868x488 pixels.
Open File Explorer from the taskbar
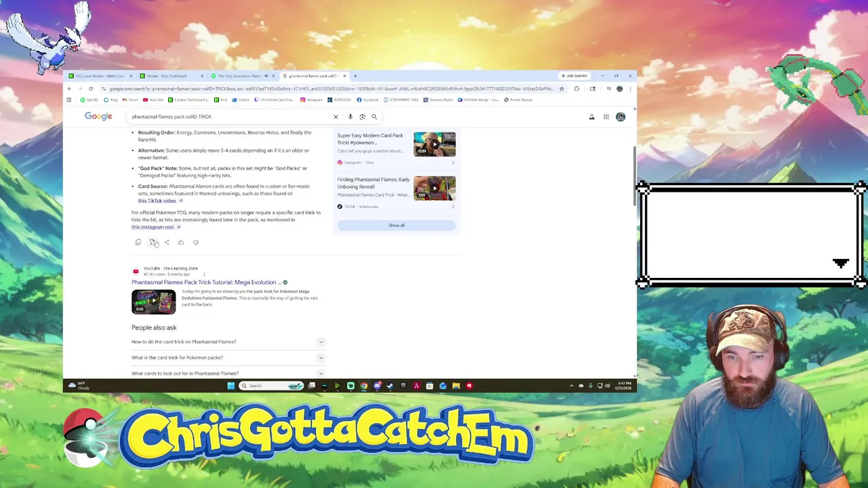(456, 386)
